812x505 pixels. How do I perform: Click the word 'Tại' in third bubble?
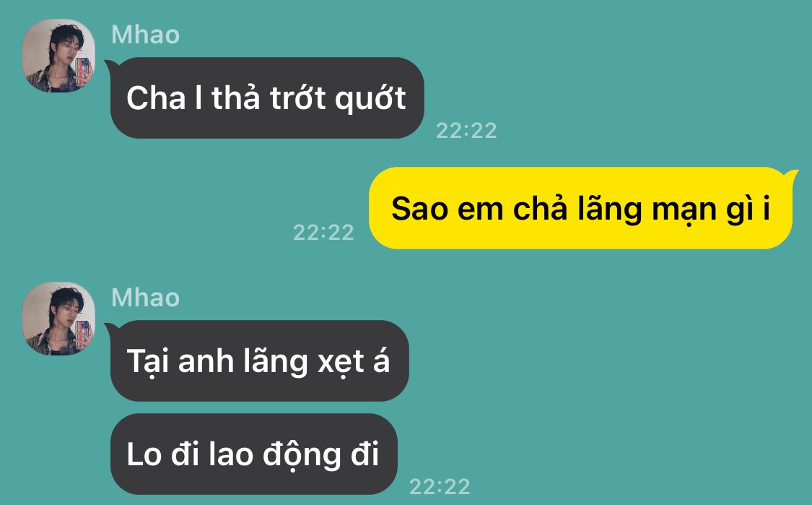click(148, 361)
